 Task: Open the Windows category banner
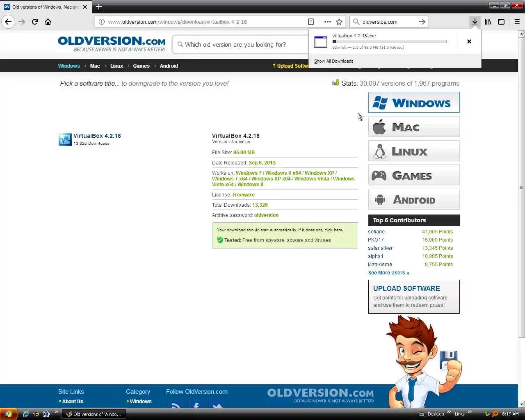[414, 103]
